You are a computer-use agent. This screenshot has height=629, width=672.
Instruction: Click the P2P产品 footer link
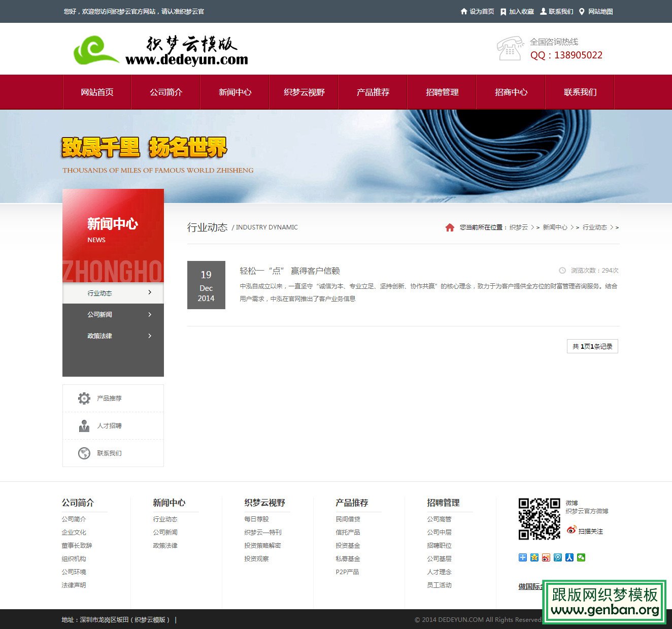347,572
